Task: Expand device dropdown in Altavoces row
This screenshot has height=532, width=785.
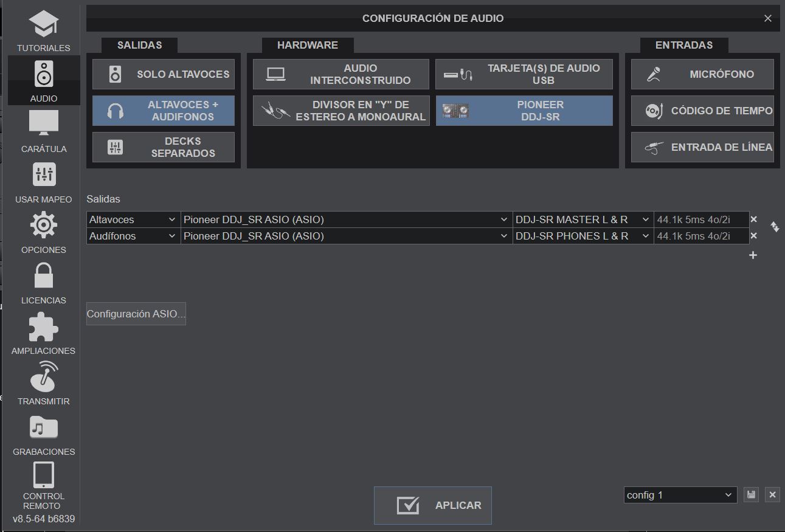Action: coord(347,219)
